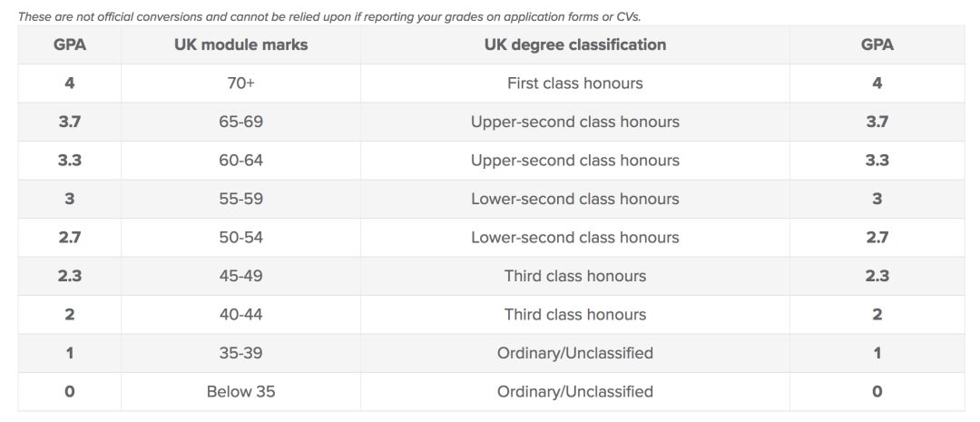The image size is (980, 422).
Task: Select the 65-69 marks cell
Action: [x=240, y=122]
